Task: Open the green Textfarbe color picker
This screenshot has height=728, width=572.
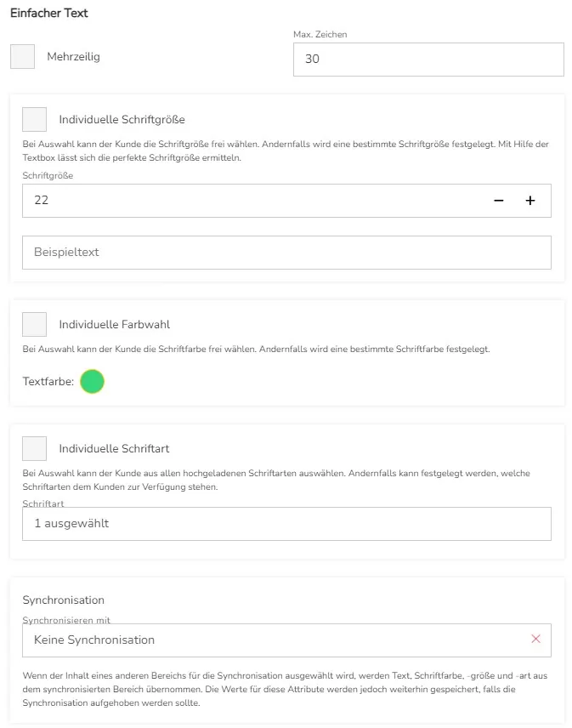Action: click(92, 382)
